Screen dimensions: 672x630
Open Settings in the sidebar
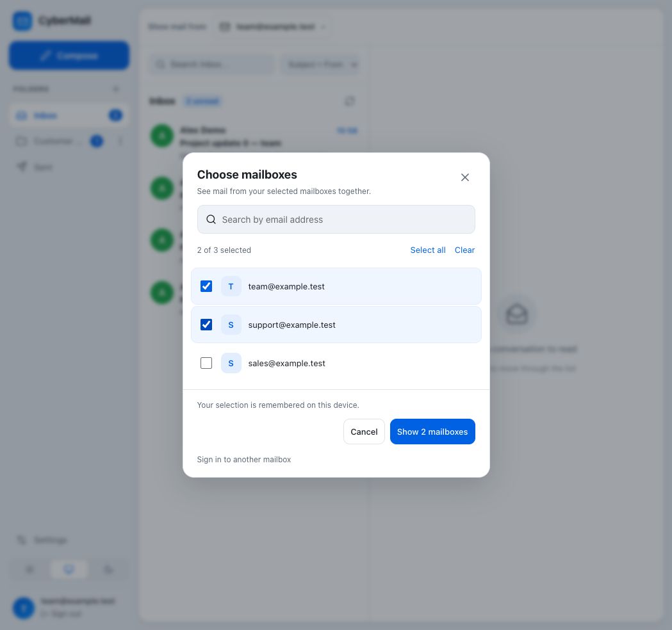[69, 540]
